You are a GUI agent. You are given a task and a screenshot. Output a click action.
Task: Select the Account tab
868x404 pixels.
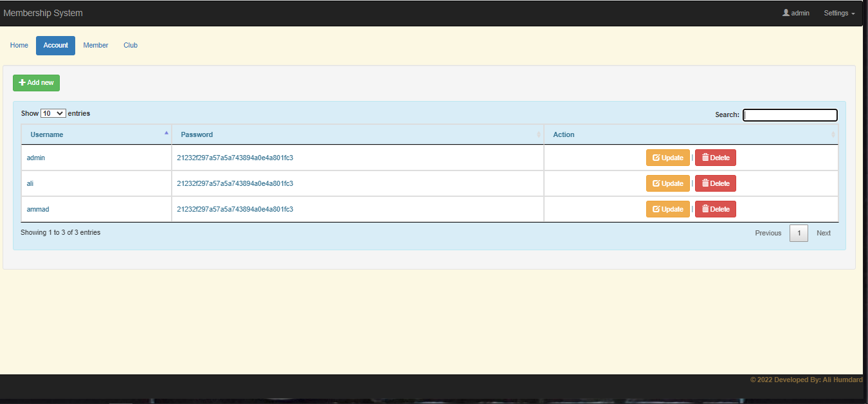[55, 46]
